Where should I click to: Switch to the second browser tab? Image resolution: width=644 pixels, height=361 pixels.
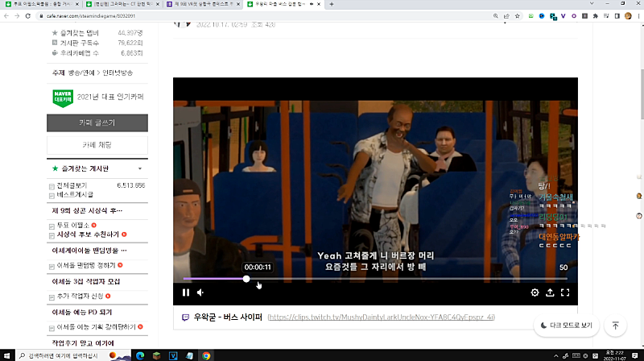(x=122, y=4)
